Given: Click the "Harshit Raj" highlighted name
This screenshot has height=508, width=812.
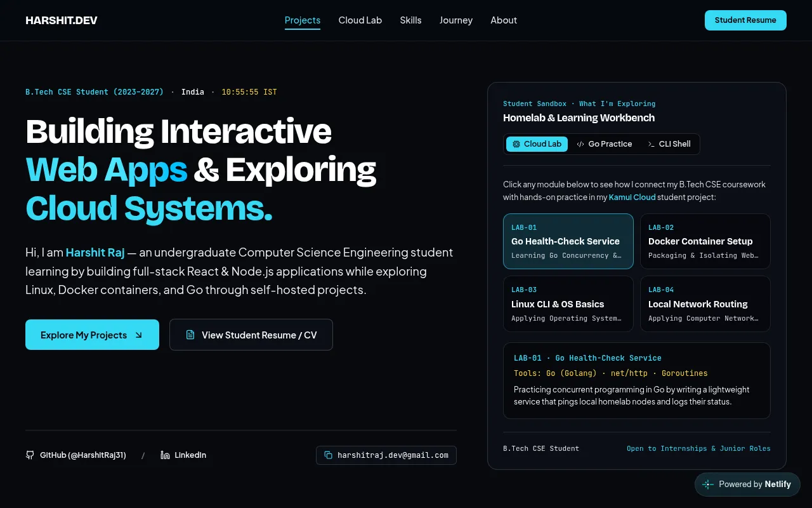Looking at the screenshot, I should tap(95, 252).
